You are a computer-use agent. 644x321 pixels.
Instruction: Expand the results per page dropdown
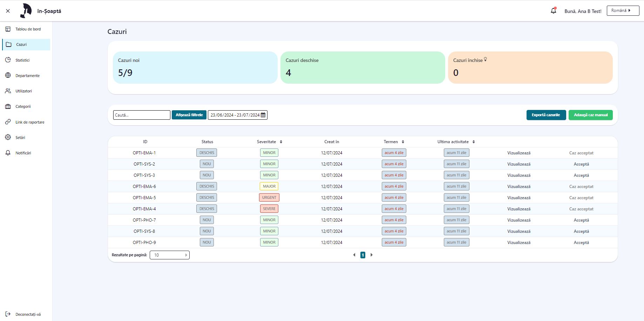click(169, 255)
